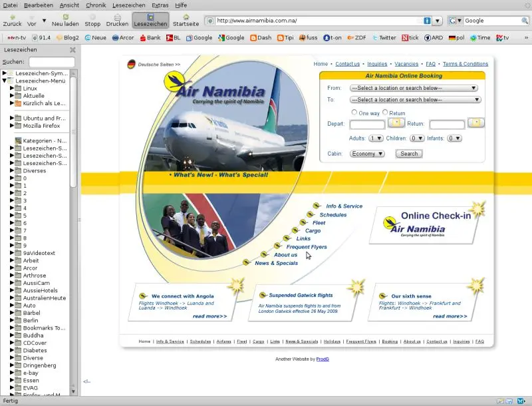Open the Datei menu
Image resolution: width=532 pixels, height=406 pixels.
[x=10, y=5]
